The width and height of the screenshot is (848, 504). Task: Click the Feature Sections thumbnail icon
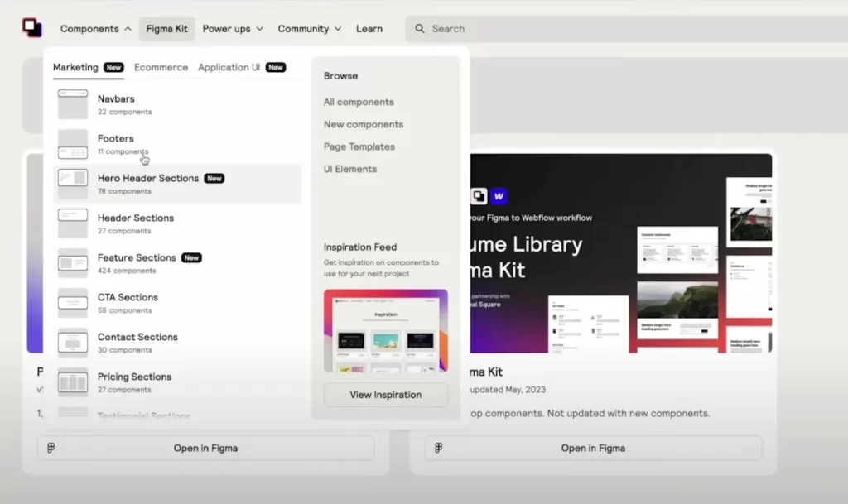point(73,263)
